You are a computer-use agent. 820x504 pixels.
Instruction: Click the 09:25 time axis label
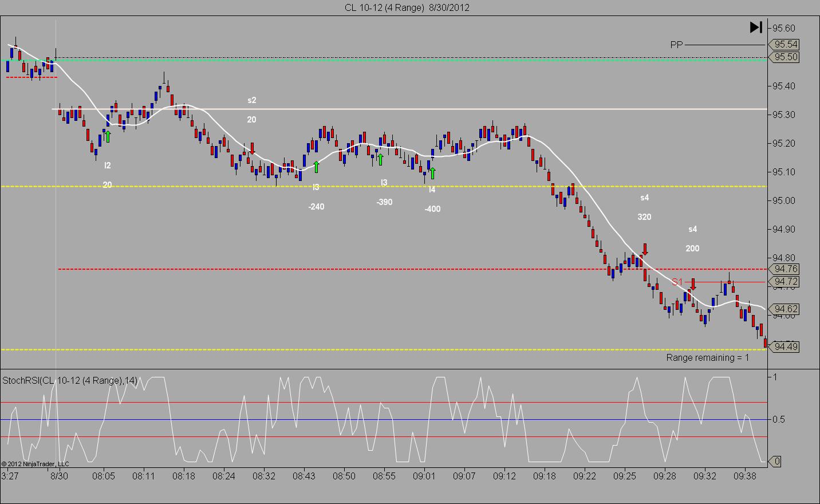(x=625, y=476)
